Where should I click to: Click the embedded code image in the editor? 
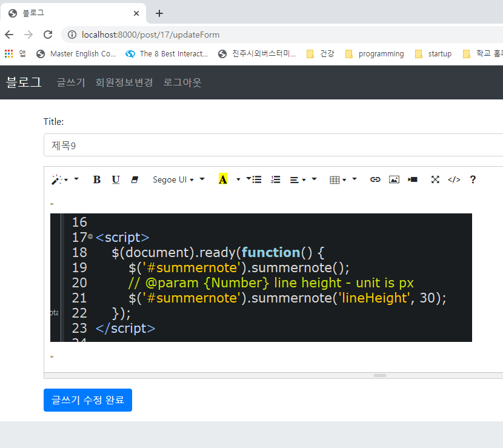click(261, 278)
